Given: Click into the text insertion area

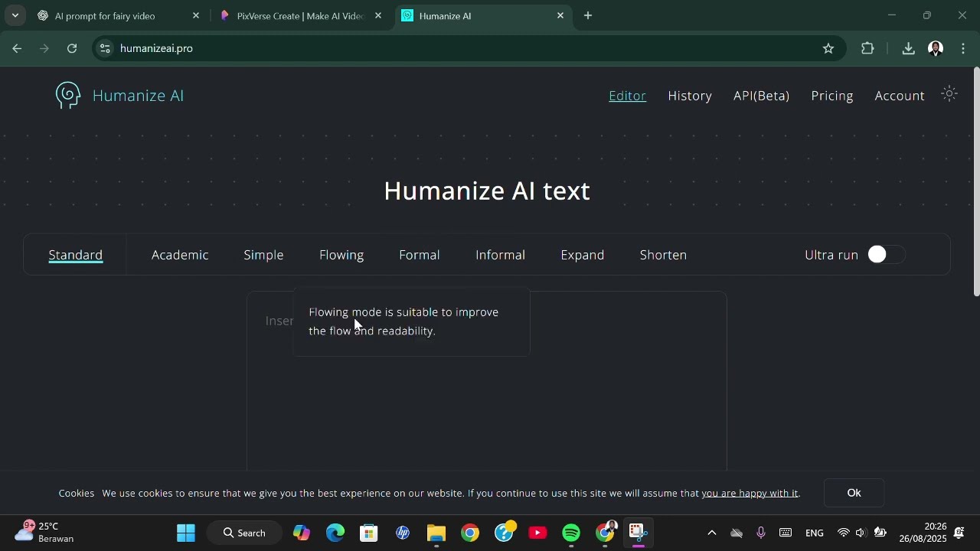Looking at the screenshot, I should click(x=486, y=381).
